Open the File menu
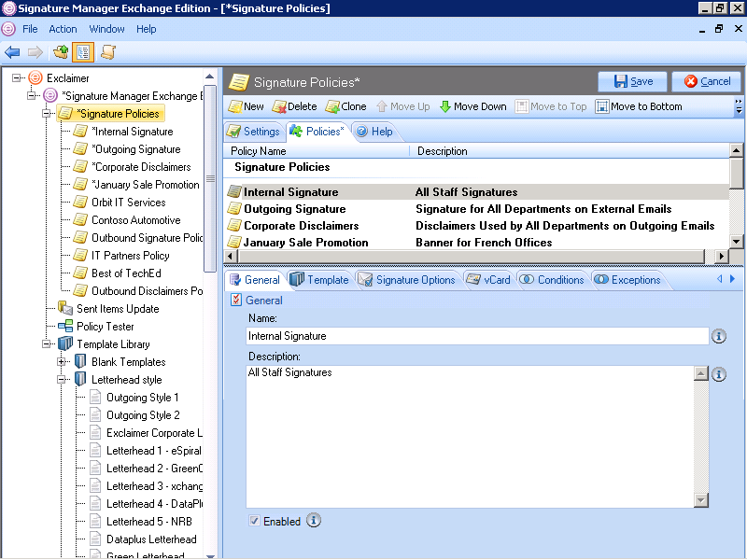Image resolution: width=747 pixels, height=560 pixels. point(30,29)
